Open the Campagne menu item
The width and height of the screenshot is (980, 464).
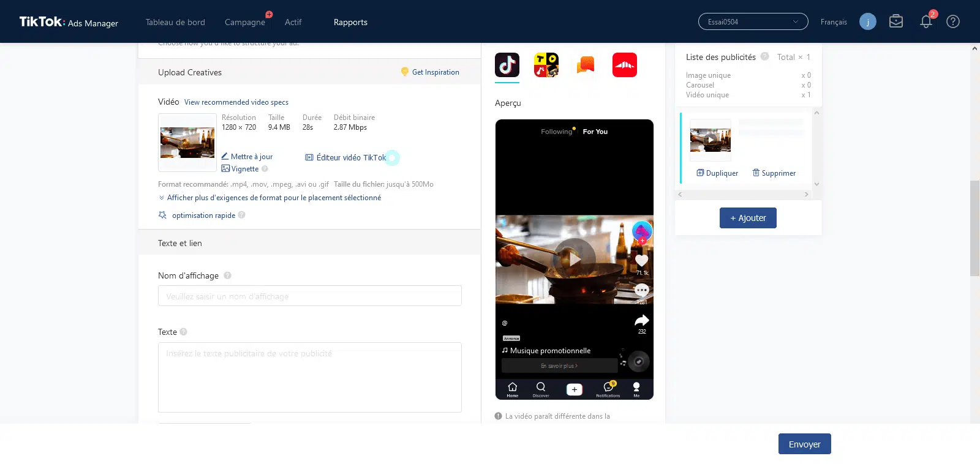point(244,22)
